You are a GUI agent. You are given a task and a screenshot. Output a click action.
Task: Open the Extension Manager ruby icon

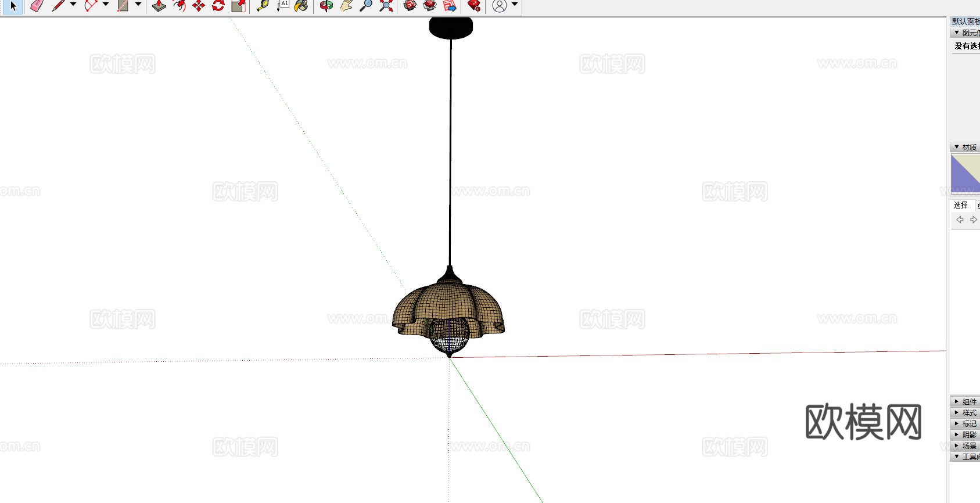474,6
